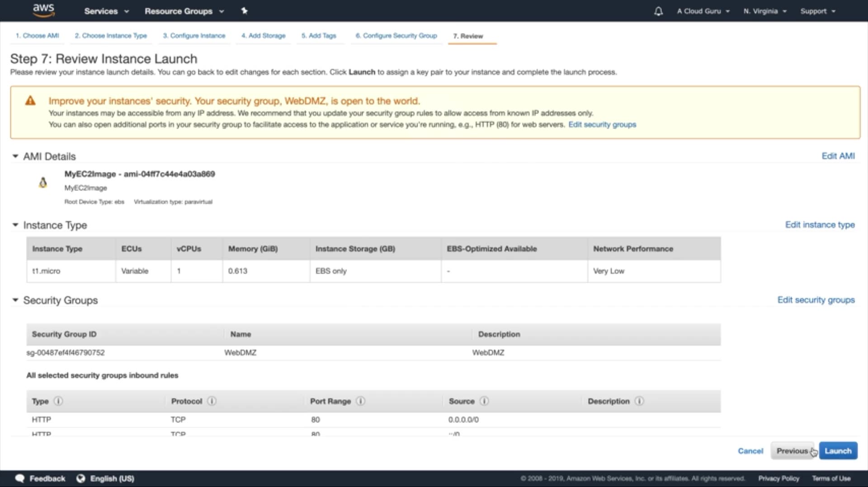The image size is (868, 487).
Task: Open the N. Virginia region dropdown
Action: tap(765, 11)
